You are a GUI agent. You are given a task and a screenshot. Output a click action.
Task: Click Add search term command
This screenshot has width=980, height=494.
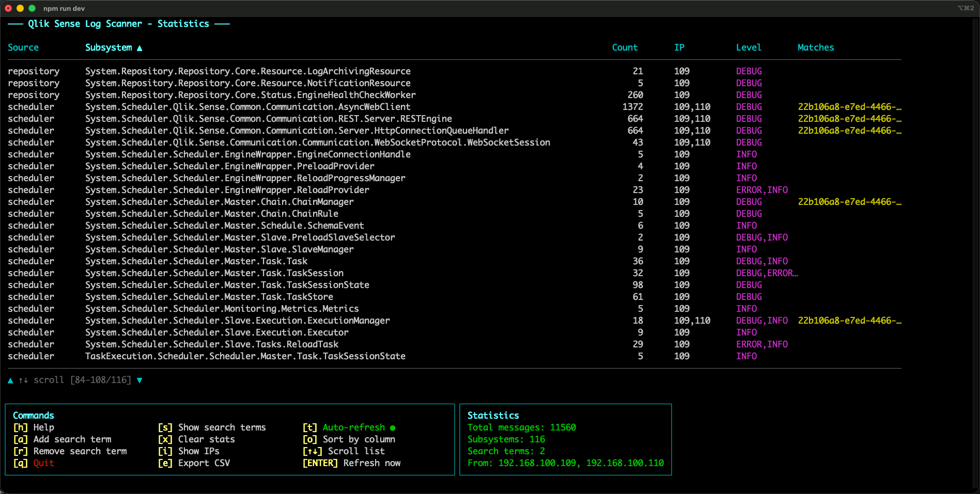pyautogui.click(x=62, y=439)
